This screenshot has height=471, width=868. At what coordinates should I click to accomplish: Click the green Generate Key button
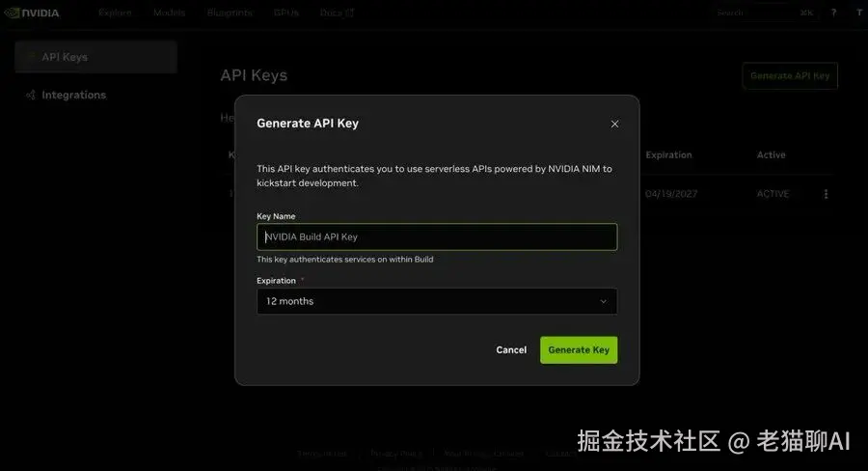click(579, 350)
